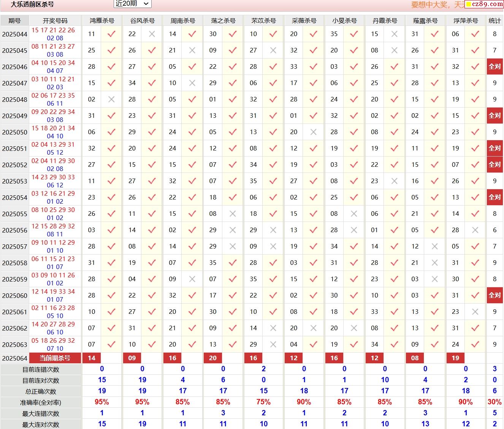Click the 全对 badge in row 2025051
Image resolution: width=504 pixels, height=429 pixels.
tap(494, 148)
